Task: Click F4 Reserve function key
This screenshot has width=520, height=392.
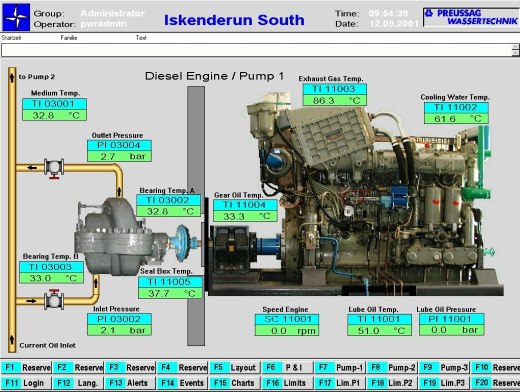Action: 183,367
